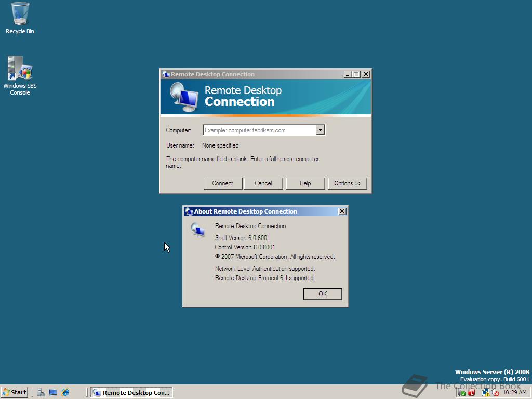
Task: Click the red alert tray icon
Action: click(472, 393)
